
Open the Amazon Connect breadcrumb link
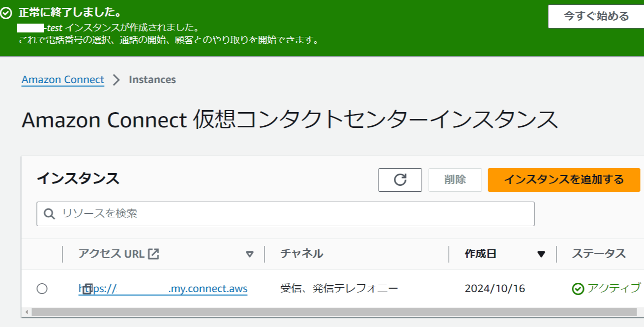click(x=63, y=80)
